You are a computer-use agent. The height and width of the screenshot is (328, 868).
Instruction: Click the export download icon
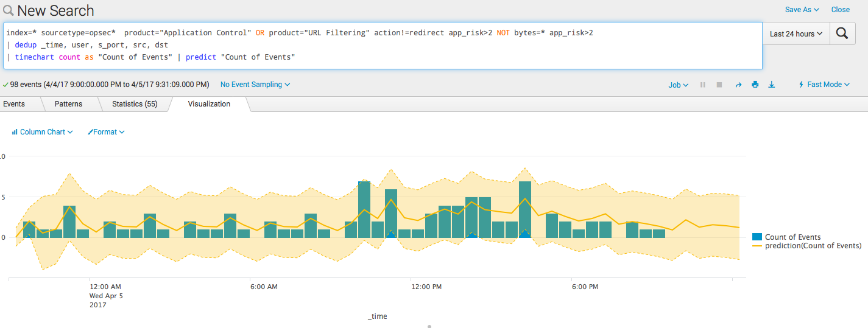tap(772, 85)
